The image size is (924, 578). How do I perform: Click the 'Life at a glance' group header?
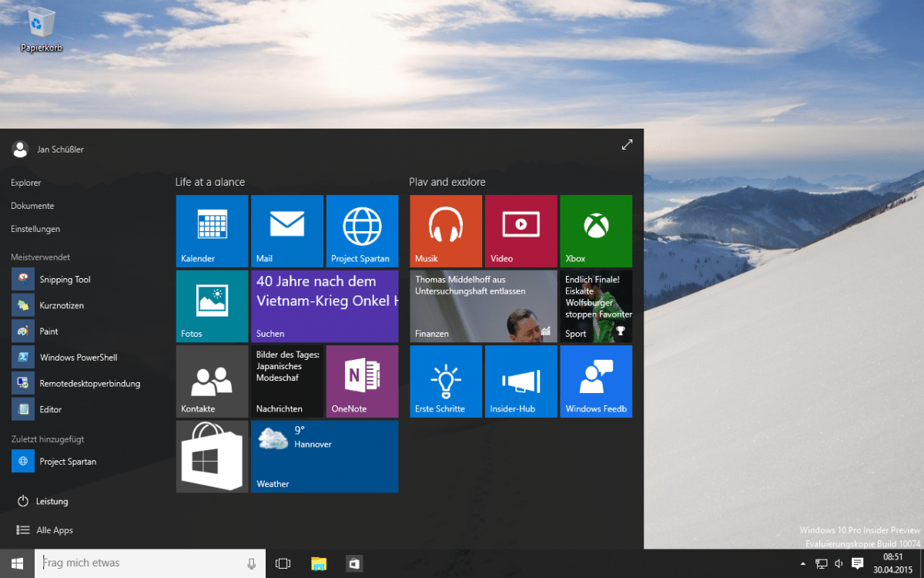click(210, 182)
